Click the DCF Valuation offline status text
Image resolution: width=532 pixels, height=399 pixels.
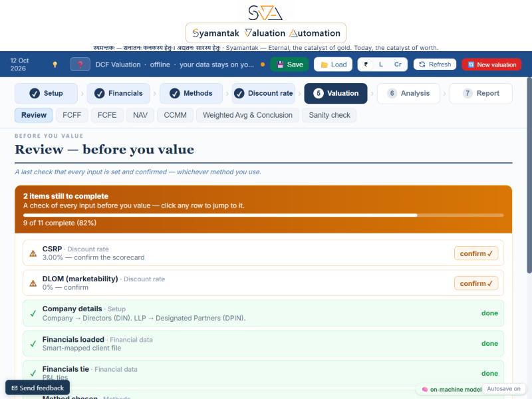pyautogui.click(x=174, y=65)
